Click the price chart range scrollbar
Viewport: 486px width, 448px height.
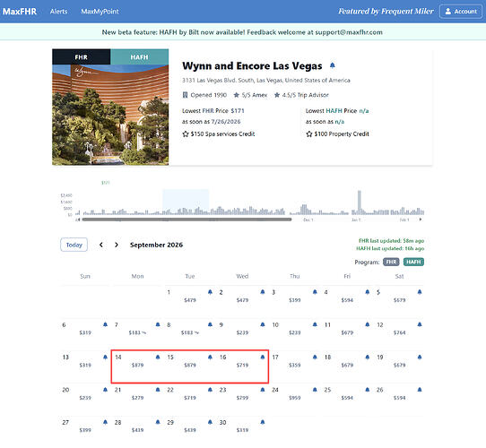(x=187, y=220)
